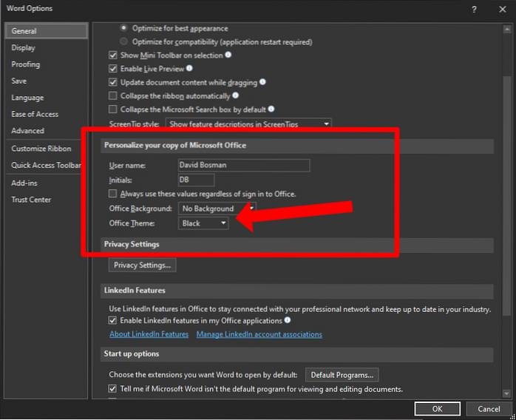The height and width of the screenshot is (420, 516).
Task: Enable Collapse the ribbon automatically checkbox
Action: pos(113,95)
